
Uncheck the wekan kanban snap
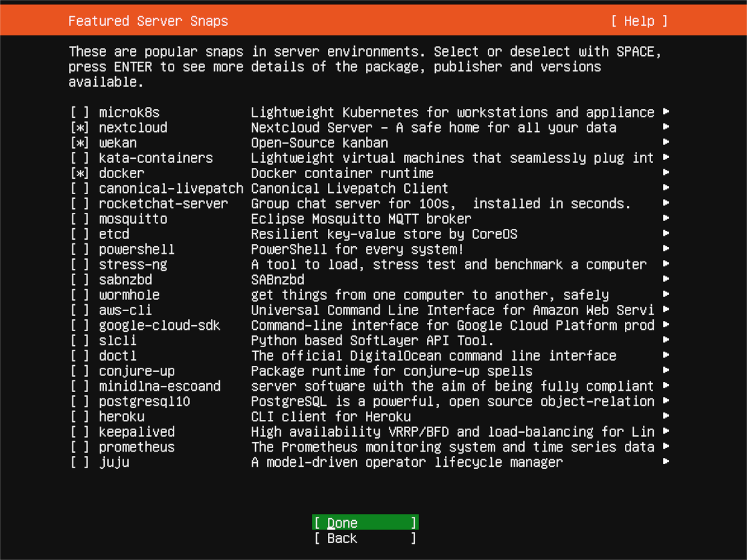pyautogui.click(x=81, y=142)
